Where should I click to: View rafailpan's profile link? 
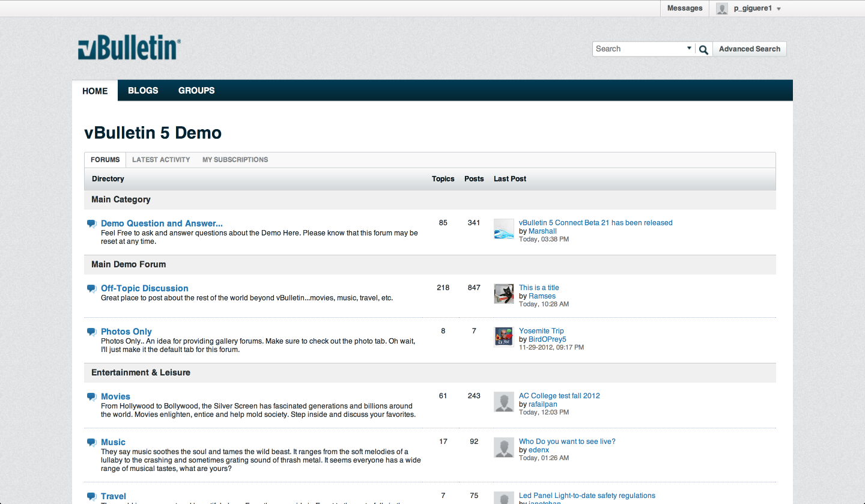[x=544, y=404]
